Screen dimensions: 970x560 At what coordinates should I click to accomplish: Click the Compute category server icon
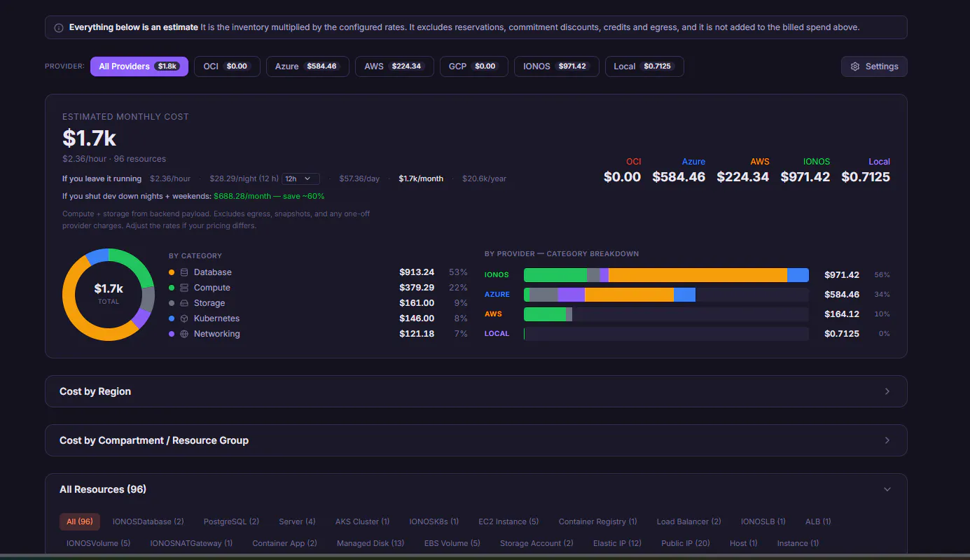coord(184,288)
